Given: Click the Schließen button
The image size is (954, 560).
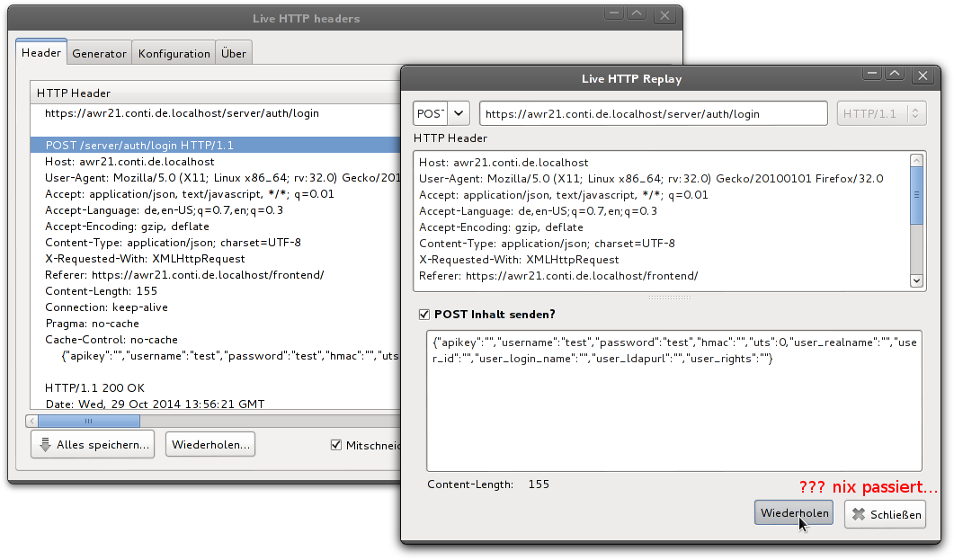Looking at the screenshot, I should pyautogui.click(x=886, y=514).
